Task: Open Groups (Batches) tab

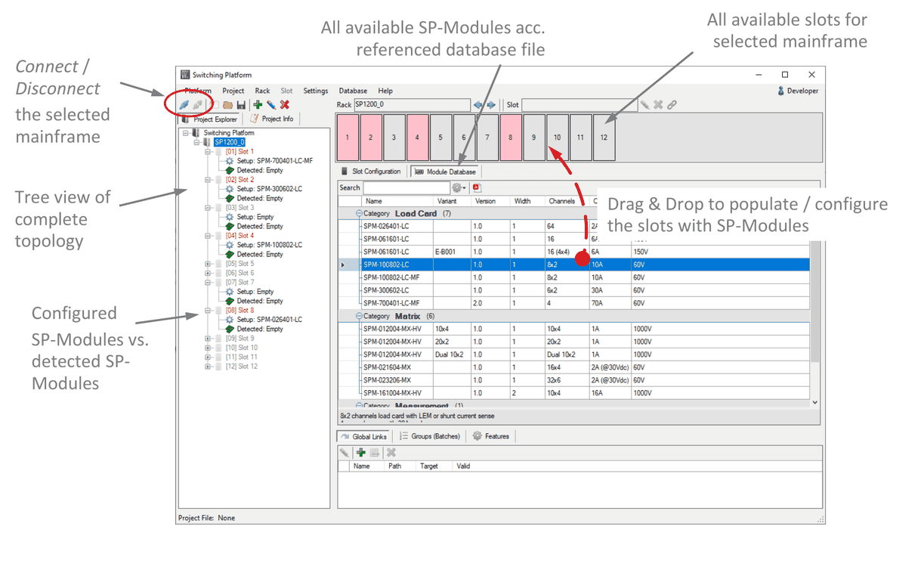Action: pos(430,436)
